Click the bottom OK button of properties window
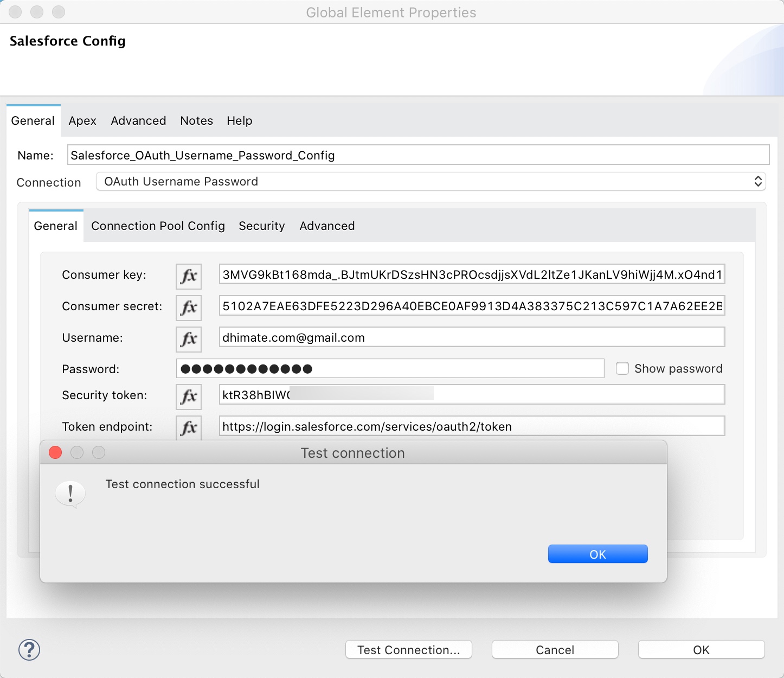784x678 pixels. (x=701, y=649)
